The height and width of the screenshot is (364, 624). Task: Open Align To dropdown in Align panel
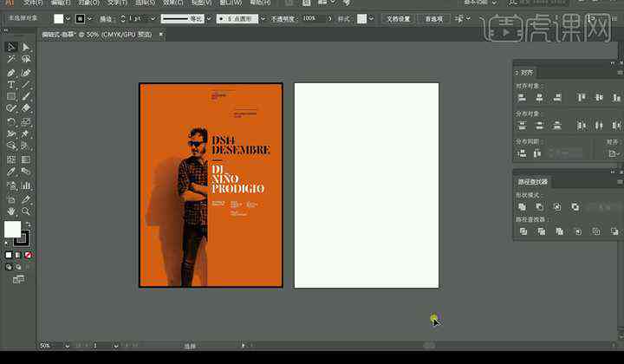614,153
